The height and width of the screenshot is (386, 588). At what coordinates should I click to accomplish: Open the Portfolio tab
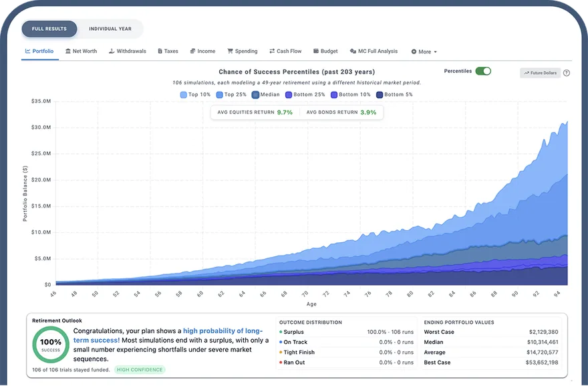[x=39, y=51]
